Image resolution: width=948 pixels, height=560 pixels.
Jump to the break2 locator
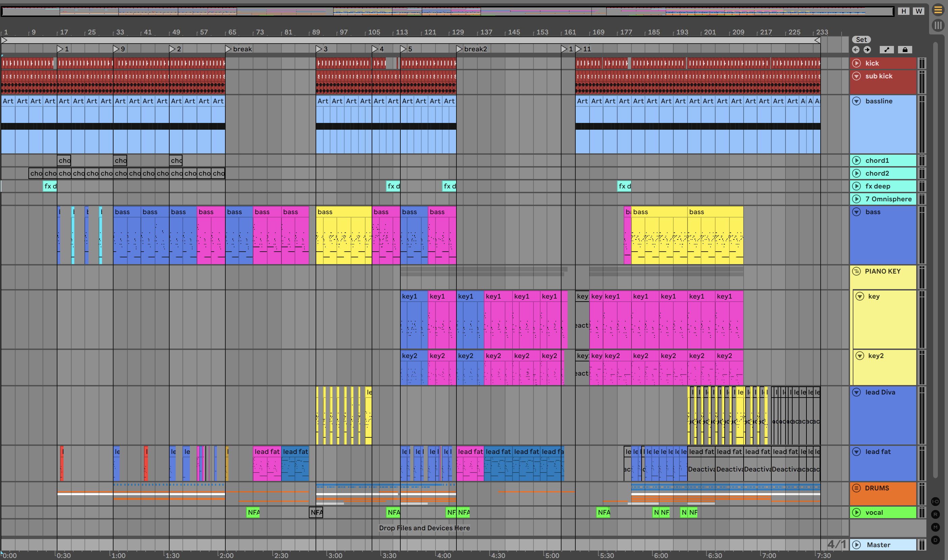tap(459, 49)
